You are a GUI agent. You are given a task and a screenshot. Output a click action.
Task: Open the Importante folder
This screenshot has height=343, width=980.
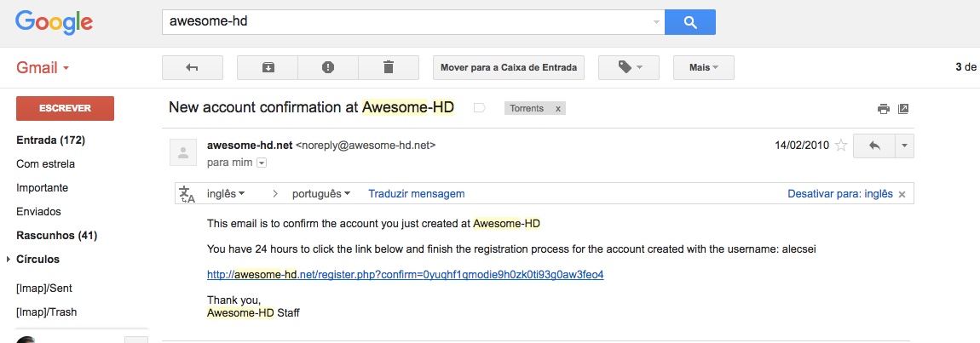coord(43,187)
